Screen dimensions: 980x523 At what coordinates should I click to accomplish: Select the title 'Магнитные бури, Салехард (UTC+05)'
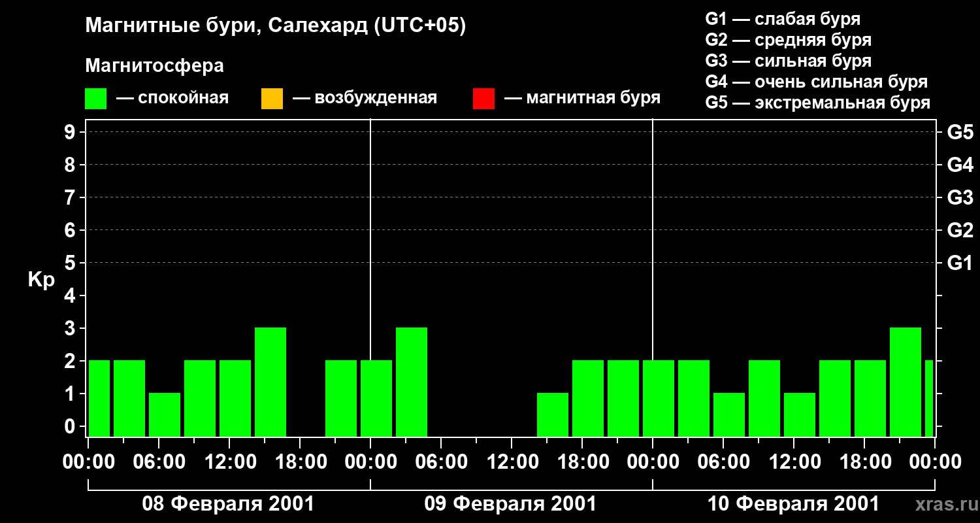[x=276, y=26]
